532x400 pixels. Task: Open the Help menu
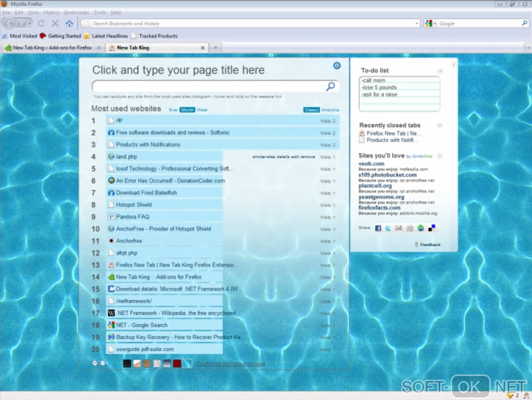[x=116, y=13]
